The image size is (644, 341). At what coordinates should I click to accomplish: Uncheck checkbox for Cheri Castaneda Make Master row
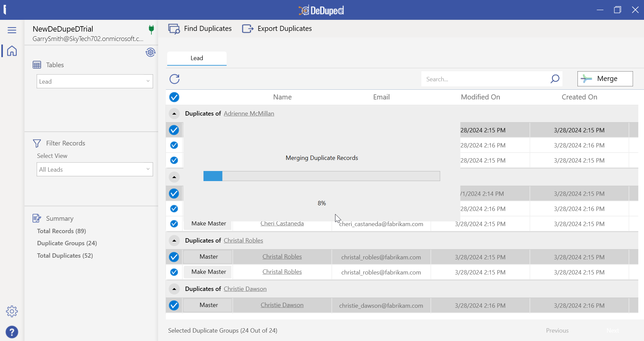coord(174,224)
